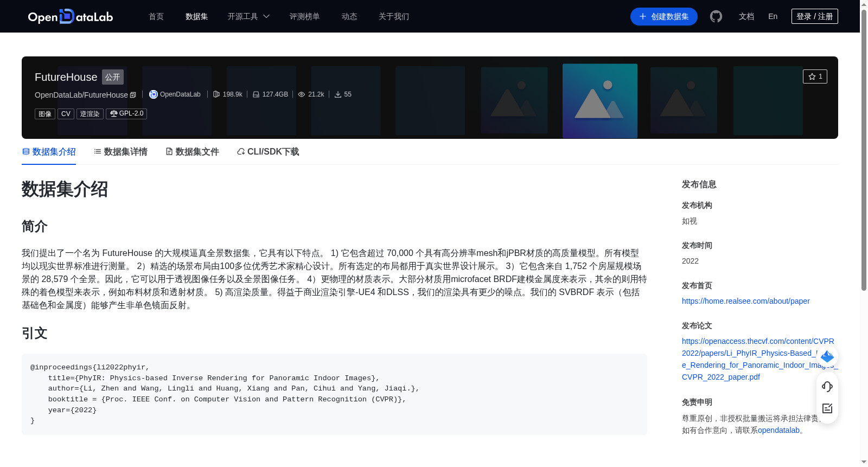Click the 发布时间 value 2022
This screenshot has width=868, height=467.
click(x=690, y=261)
